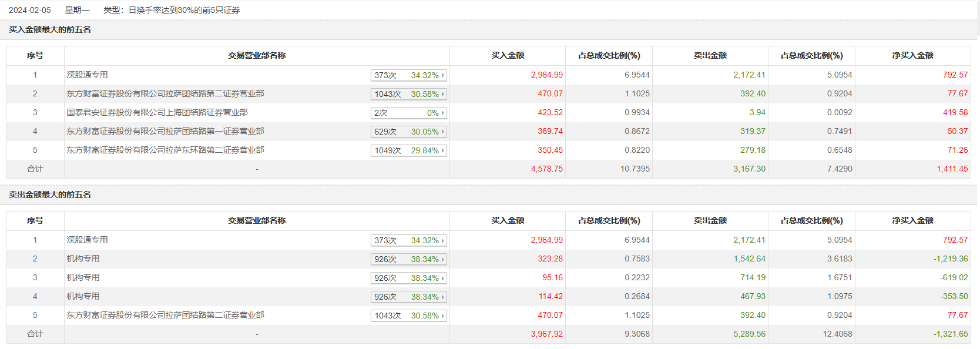Click arrow beside 373次 34.32% in sell table
This screenshot has height=349, width=980.
point(443,240)
